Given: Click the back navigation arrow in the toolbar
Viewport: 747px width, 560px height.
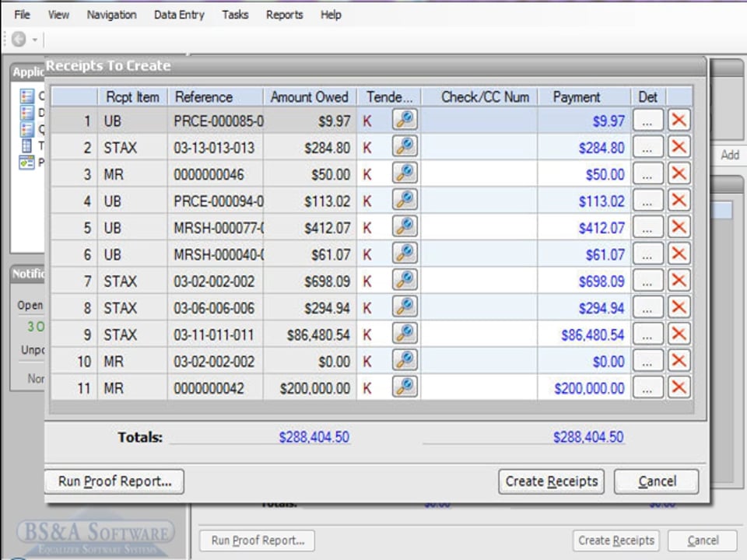Looking at the screenshot, I should point(19,39).
